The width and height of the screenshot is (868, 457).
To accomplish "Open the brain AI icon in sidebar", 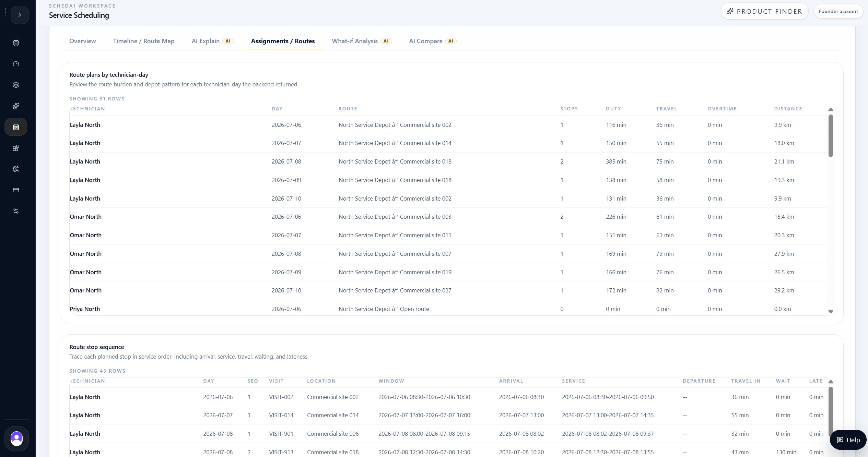I will [16, 169].
